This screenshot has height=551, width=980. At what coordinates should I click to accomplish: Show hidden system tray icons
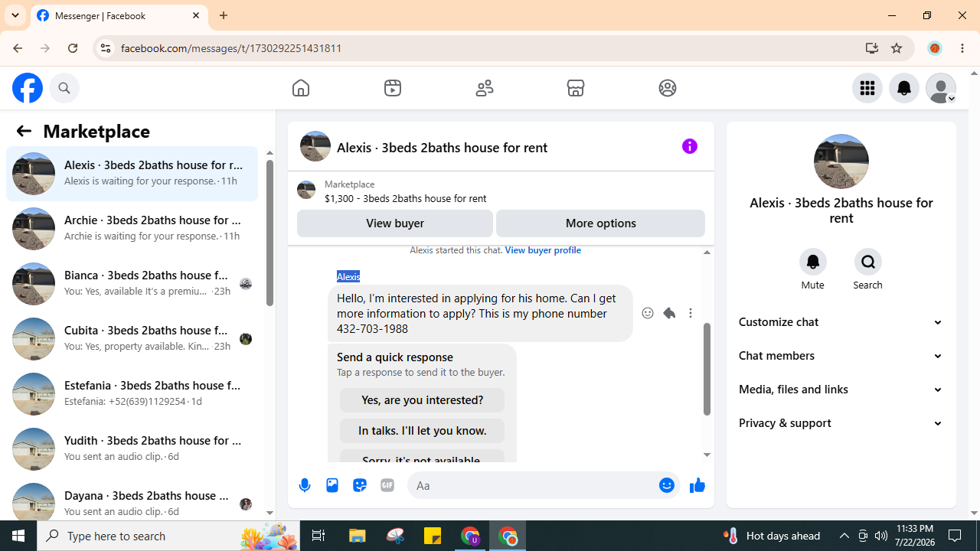pos(844,536)
